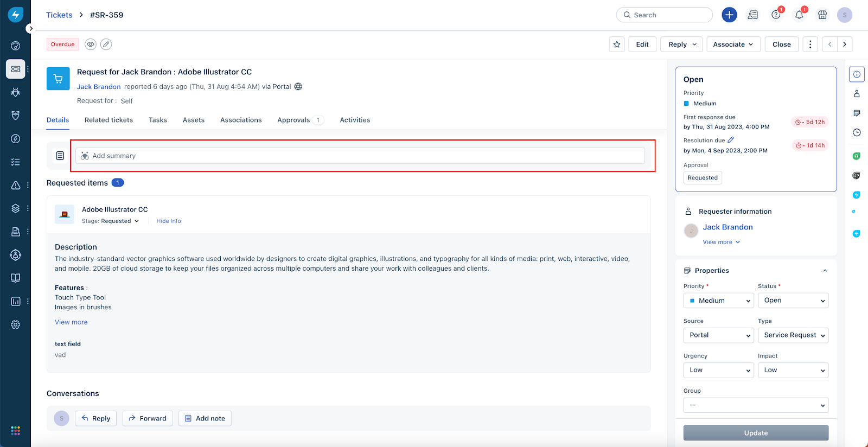Open the Reply dropdown in top toolbar

tap(682, 44)
